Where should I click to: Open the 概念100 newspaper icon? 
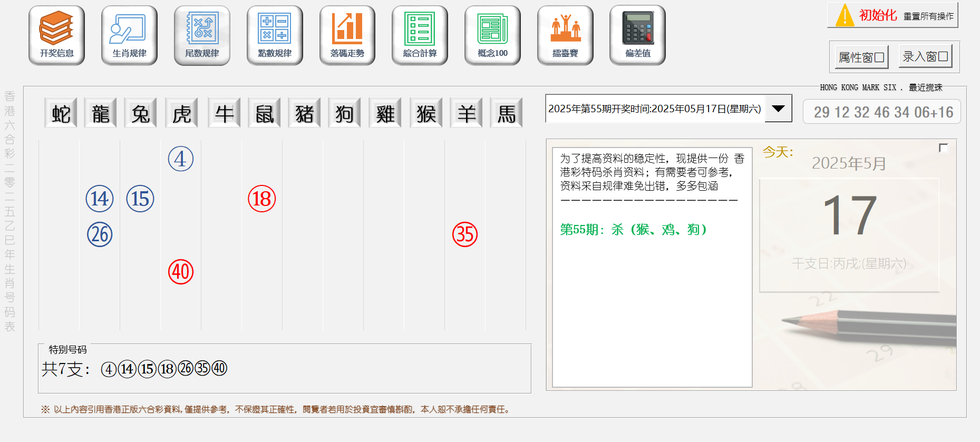492,35
